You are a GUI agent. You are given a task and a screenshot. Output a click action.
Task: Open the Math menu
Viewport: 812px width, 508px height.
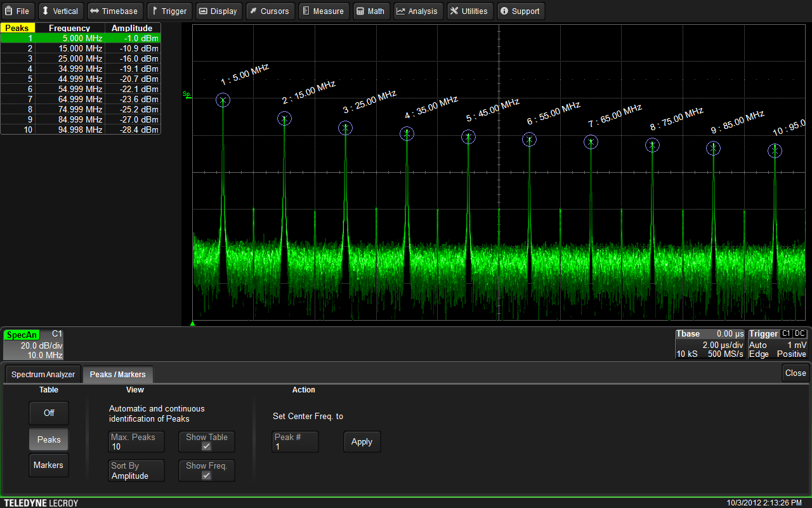coord(370,11)
